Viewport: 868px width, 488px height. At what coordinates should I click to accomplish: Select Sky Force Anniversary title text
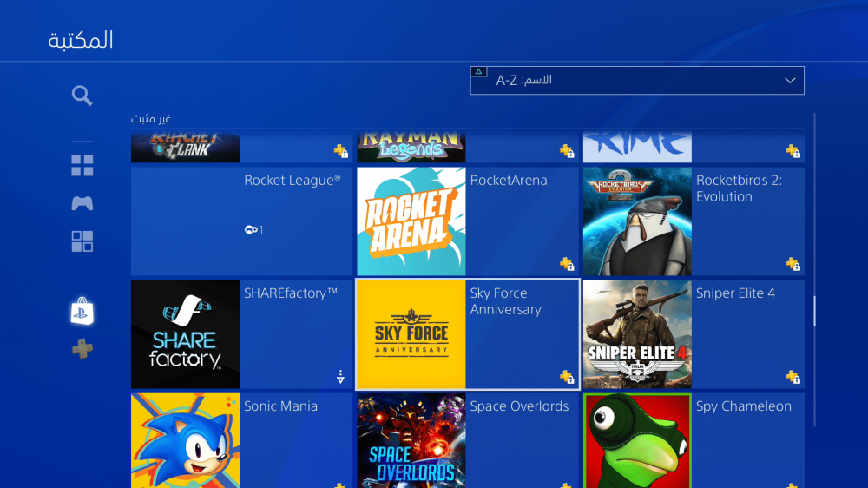tap(505, 301)
